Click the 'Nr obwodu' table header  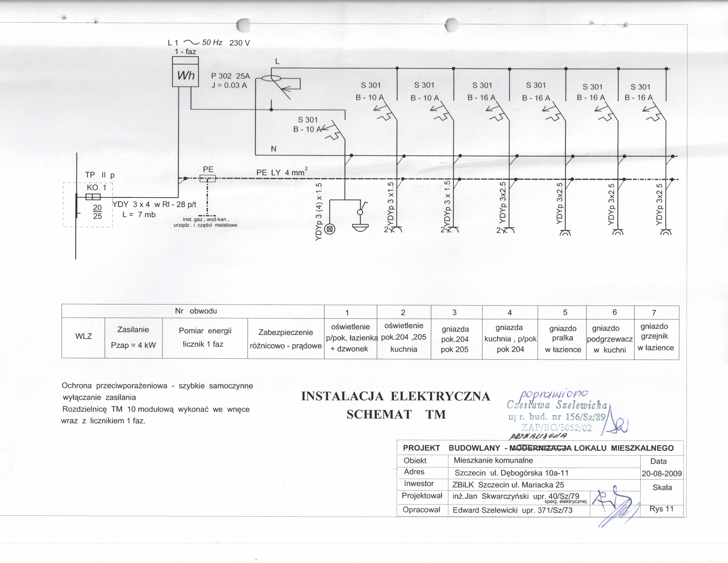pos(196,311)
